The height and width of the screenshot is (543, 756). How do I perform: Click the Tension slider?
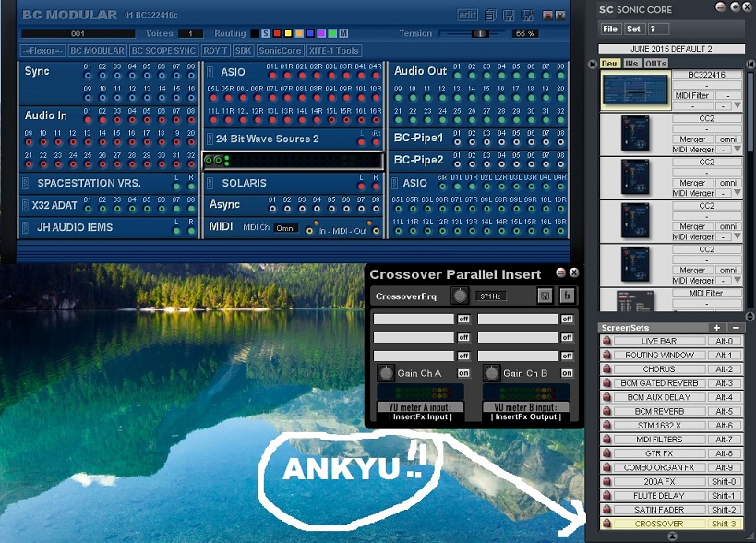pyautogui.click(x=479, y=34)
